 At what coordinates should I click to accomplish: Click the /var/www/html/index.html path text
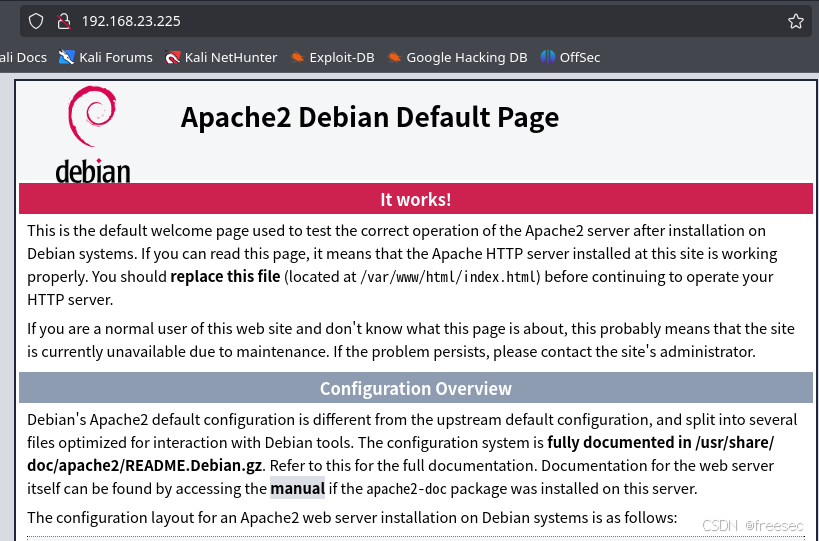[x=449, y=277]
